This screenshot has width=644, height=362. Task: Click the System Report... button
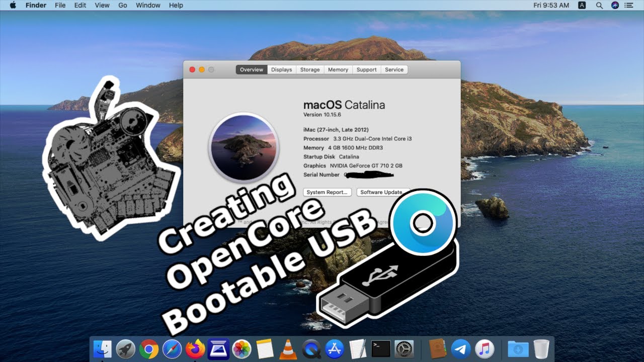coord(327,192)
